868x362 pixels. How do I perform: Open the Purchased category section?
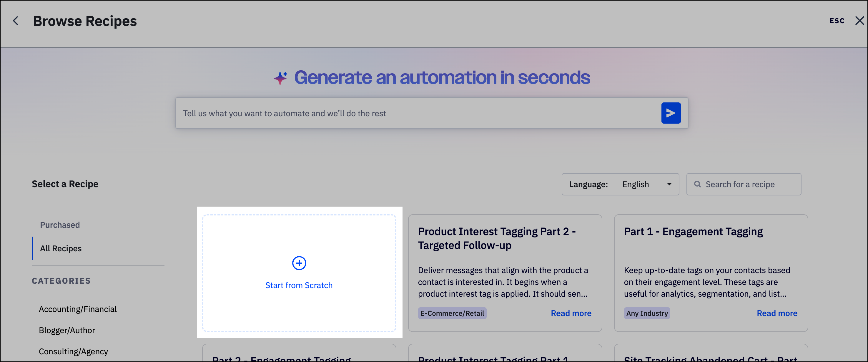coord(60,225)
